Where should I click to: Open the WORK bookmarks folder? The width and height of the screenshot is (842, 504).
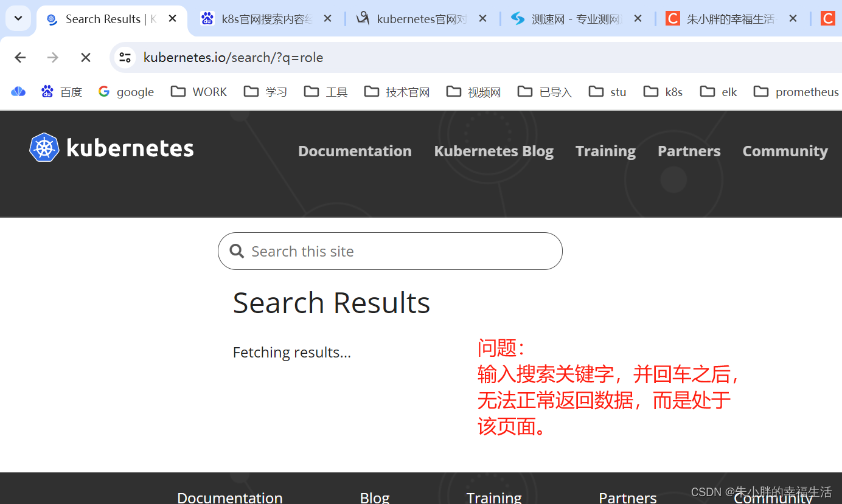(199, 92)
